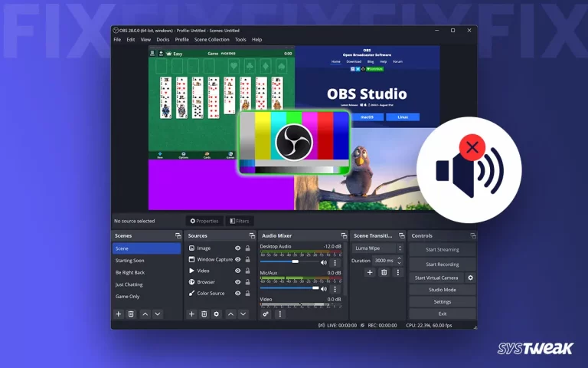The height and width of the screenshot is (368, 588).
Task: Pop out the Scene Transitions dock
Action: point(402,236)
